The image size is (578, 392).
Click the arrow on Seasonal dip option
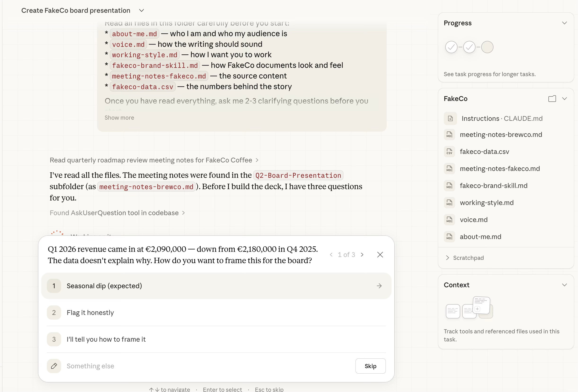(379, 286)
